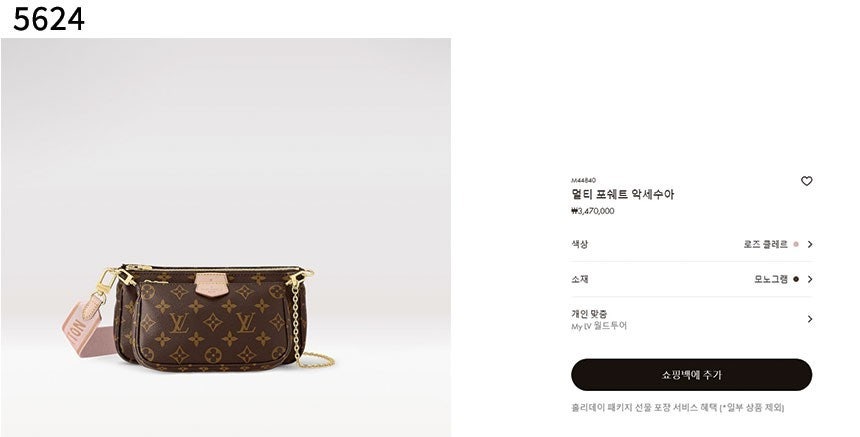The height and width of the screenshot is (437, 860).
Task: Open the 홀리데이 패키지 gift wrapping notice
Action: coord(678,407)
